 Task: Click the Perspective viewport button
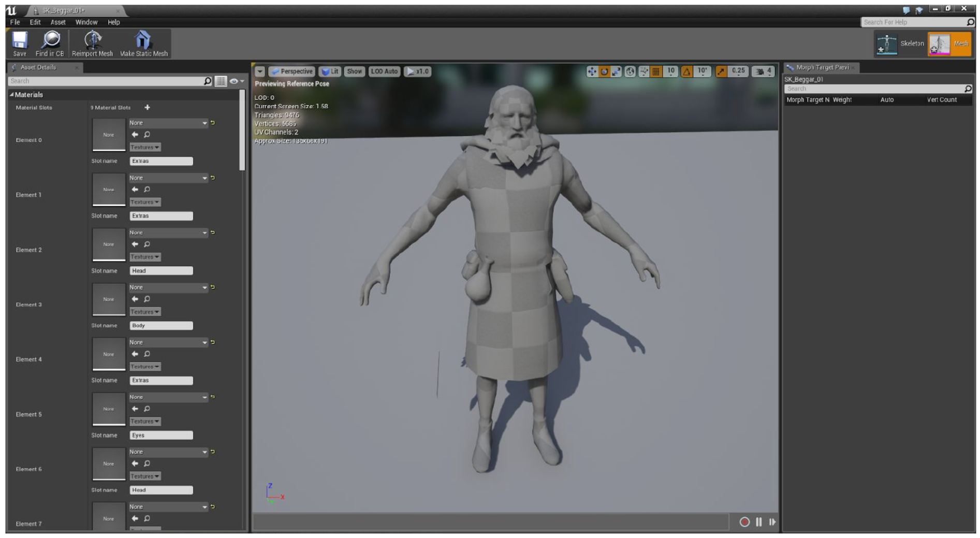(x=292, y=71)
